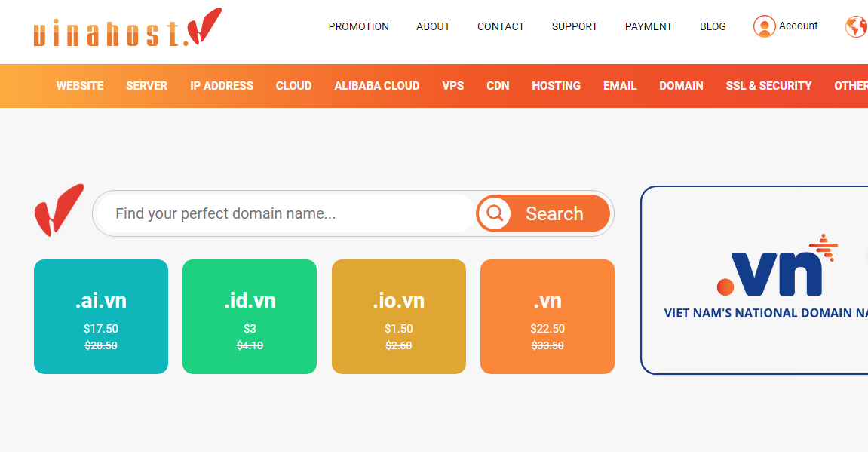This screenshot has width=868, height=457.
Task: Open the DOMAIN menu
Action: point(681,86)
